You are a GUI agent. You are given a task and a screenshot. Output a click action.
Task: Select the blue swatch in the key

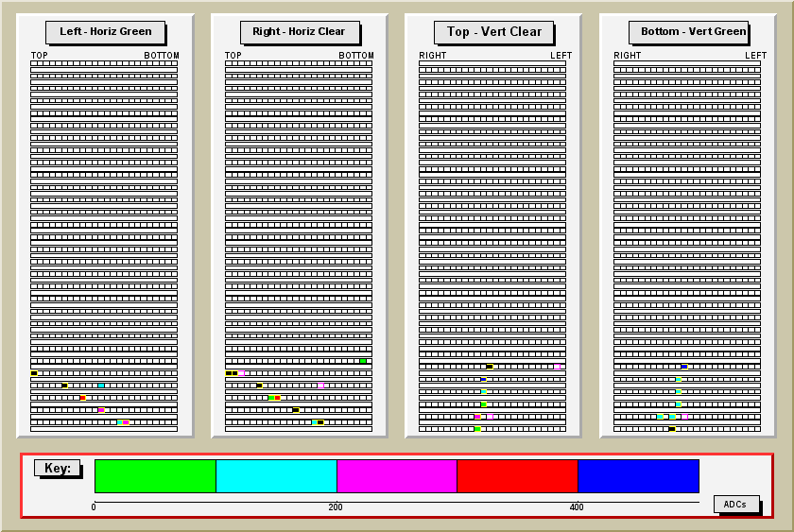639,476
